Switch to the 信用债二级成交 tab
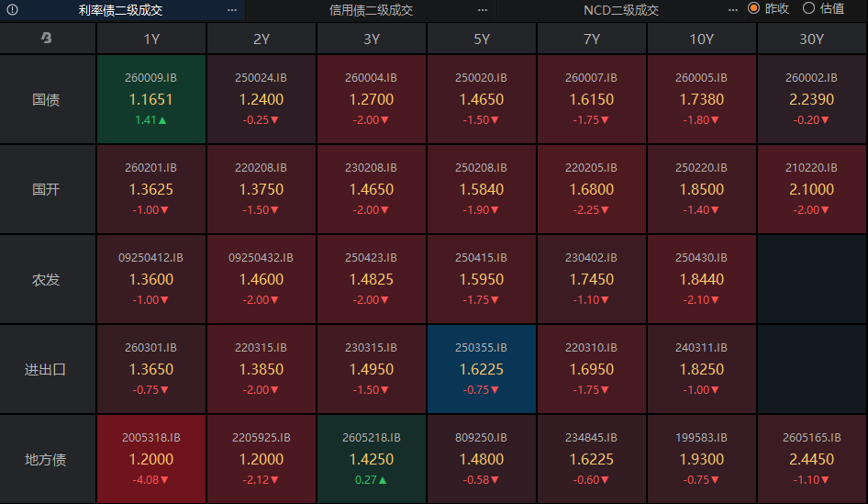868x504 pixels. coord(371,10)
